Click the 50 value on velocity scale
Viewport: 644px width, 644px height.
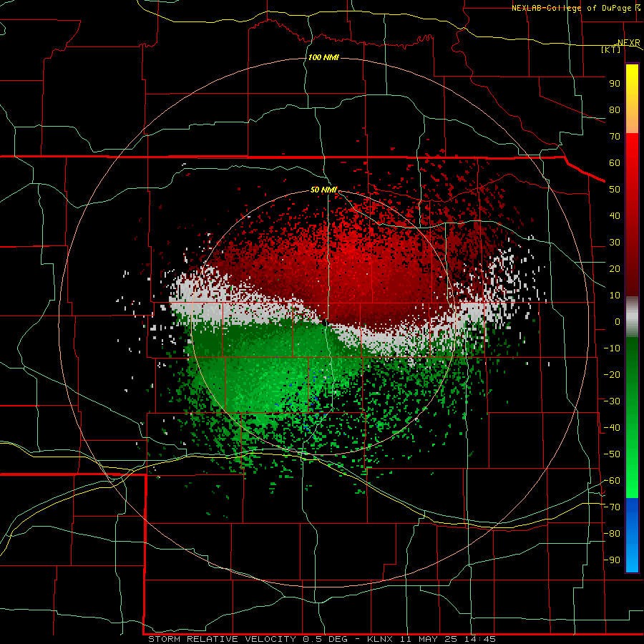click(x=615, y=190)
